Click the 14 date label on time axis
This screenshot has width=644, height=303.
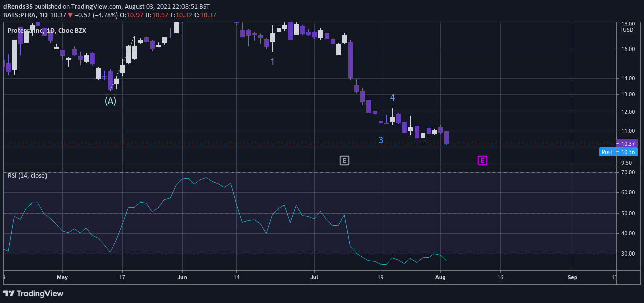pos(236,277)
